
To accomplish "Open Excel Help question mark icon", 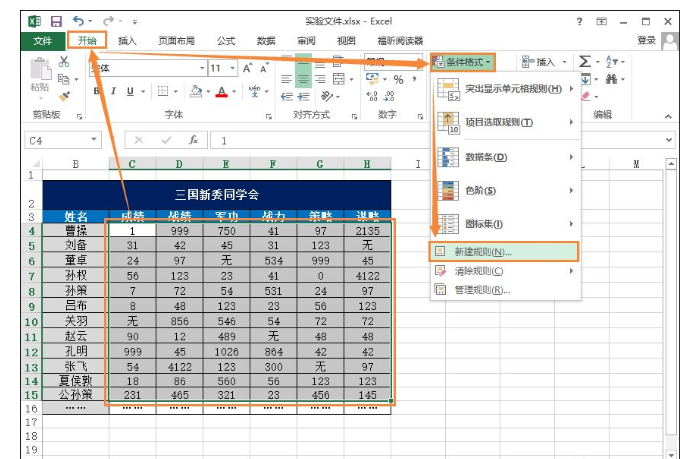I will click(579, 20).
